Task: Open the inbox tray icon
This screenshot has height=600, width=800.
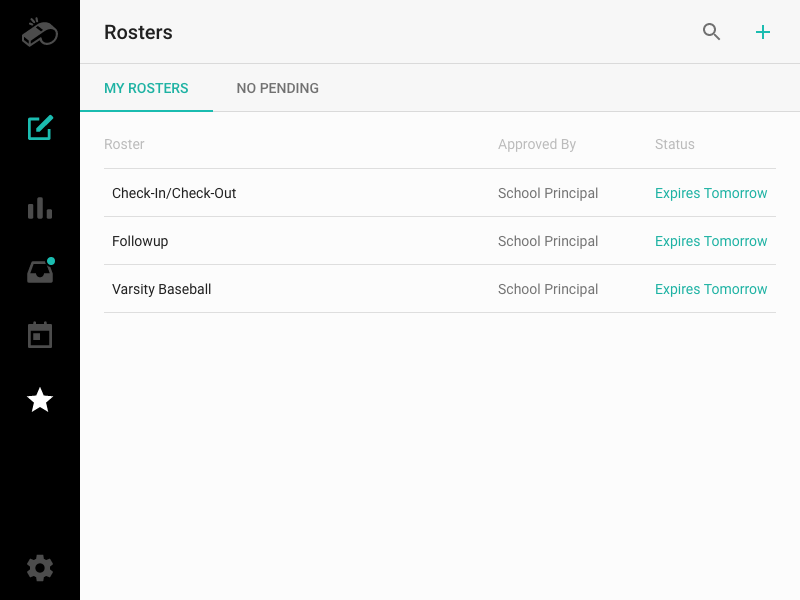Action: tap(40, 272)
